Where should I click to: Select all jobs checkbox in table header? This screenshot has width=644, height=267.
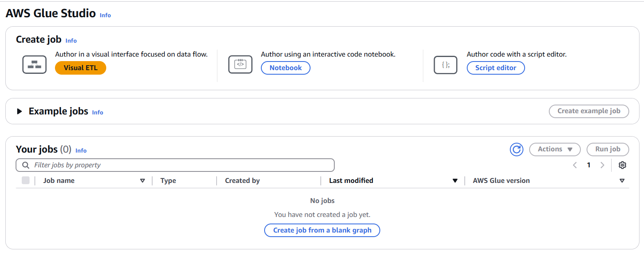point(25,180)
